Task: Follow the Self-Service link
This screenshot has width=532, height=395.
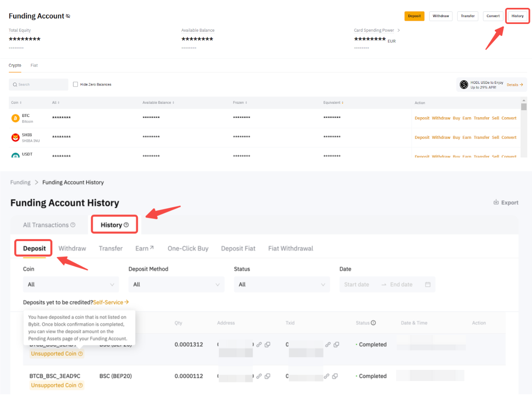Action: click(x=111, y=302)
